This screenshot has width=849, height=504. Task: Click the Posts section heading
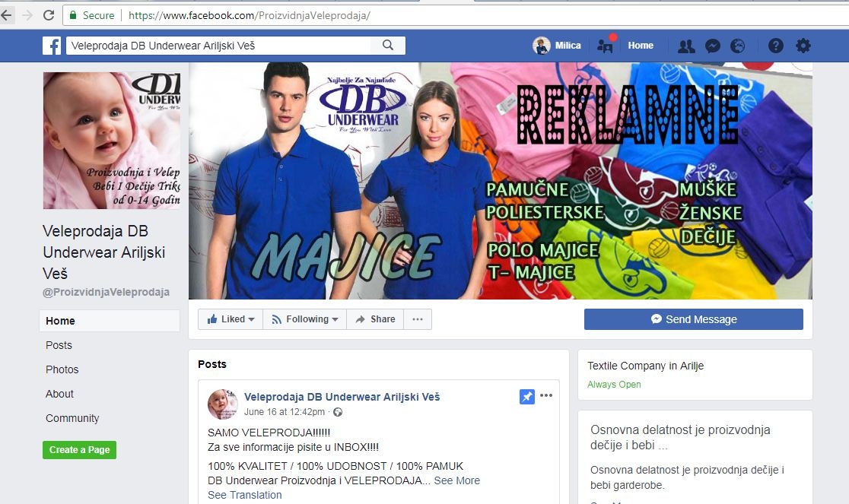212,364
